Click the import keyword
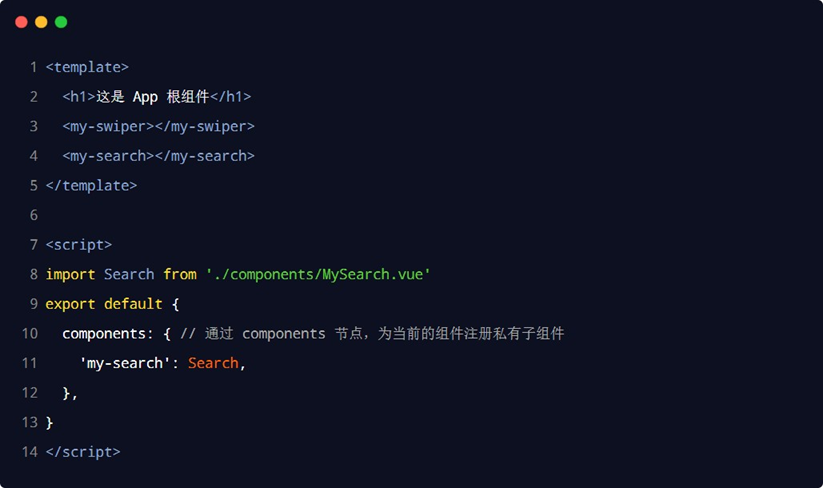 point(70,274)
